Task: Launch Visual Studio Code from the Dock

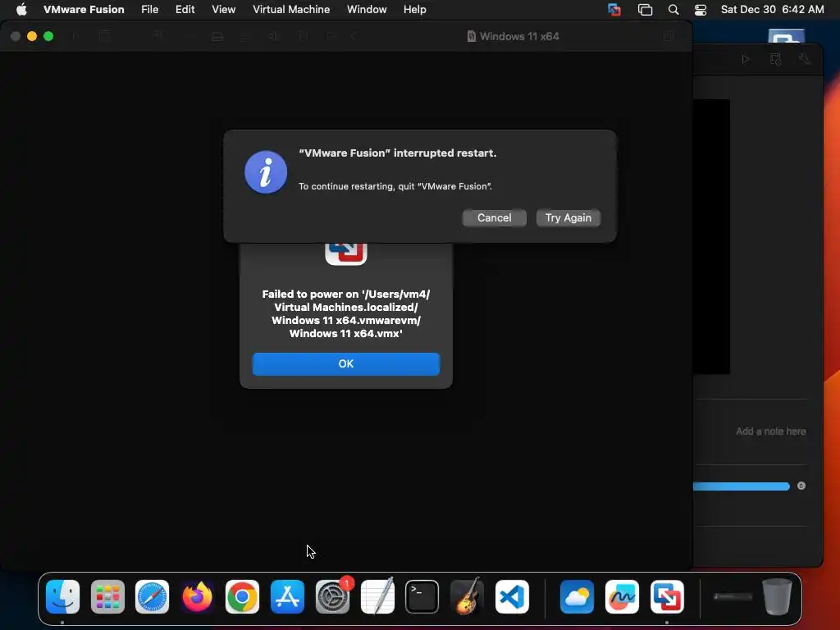Action: [x=512, y=596]
